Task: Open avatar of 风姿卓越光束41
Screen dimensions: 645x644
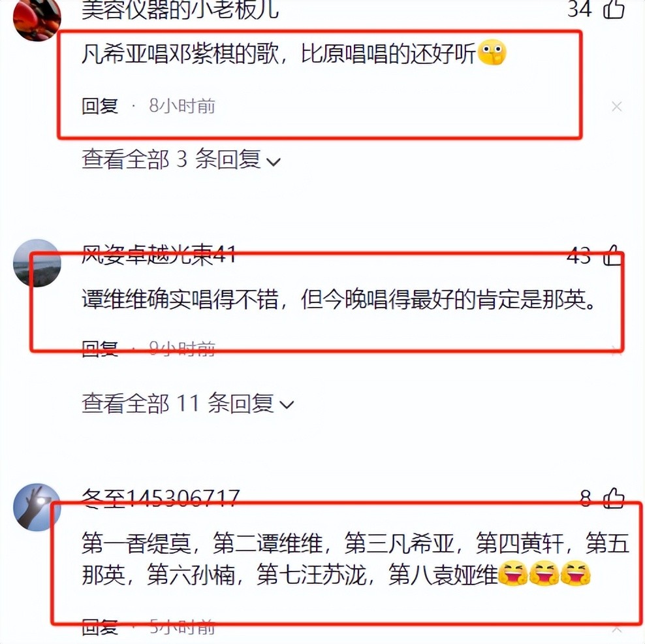Action: coord(37,263)
